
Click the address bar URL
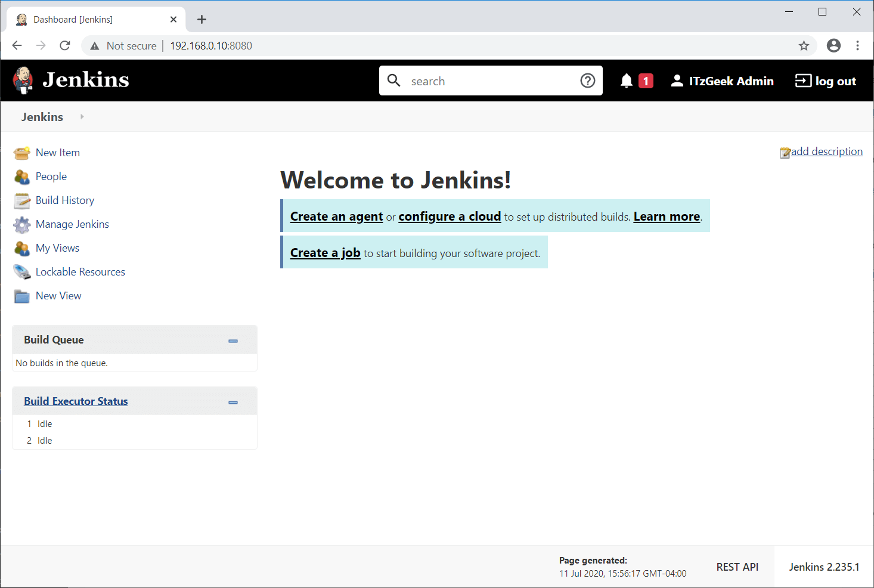coord(211,46)
